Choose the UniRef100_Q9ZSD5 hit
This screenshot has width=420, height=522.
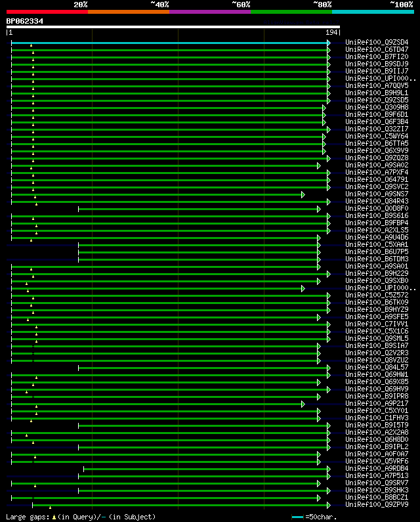pos(377,100)
